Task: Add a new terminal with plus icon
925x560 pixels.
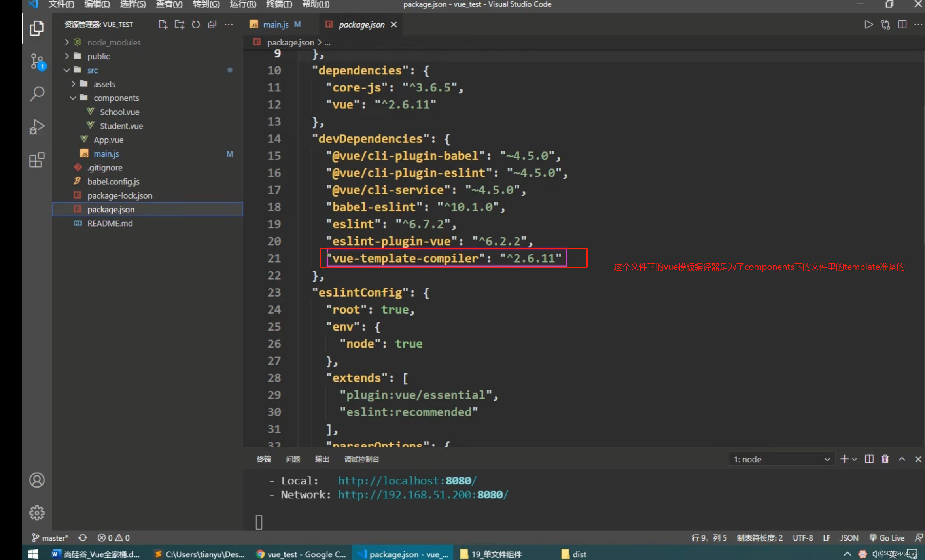Action: [844, 459]
